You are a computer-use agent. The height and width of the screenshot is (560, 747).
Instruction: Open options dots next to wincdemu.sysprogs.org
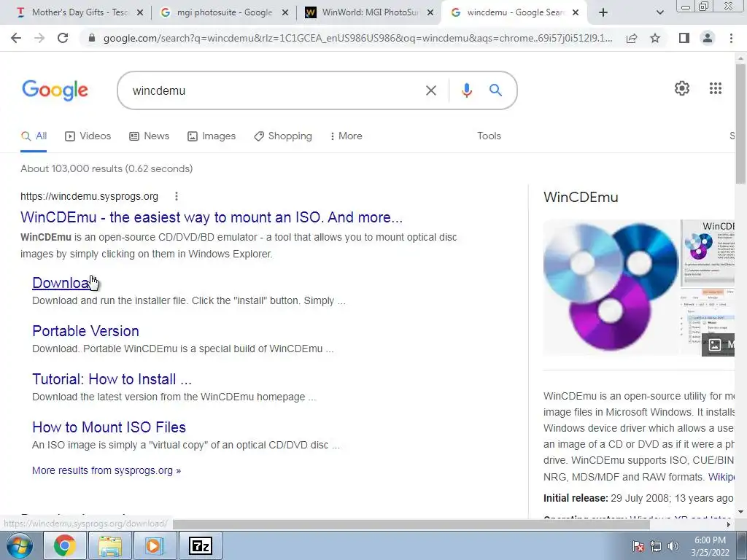177,196
